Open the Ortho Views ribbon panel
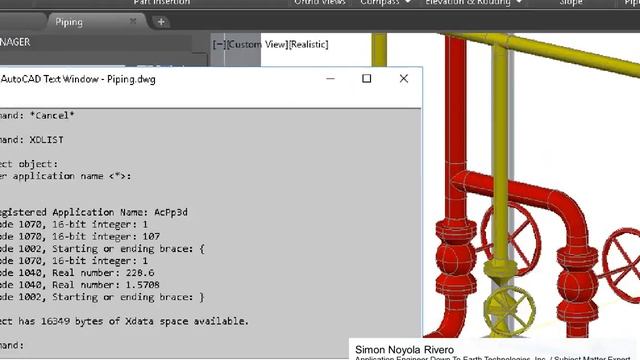 pyautogui.click(x=320, y=2)
